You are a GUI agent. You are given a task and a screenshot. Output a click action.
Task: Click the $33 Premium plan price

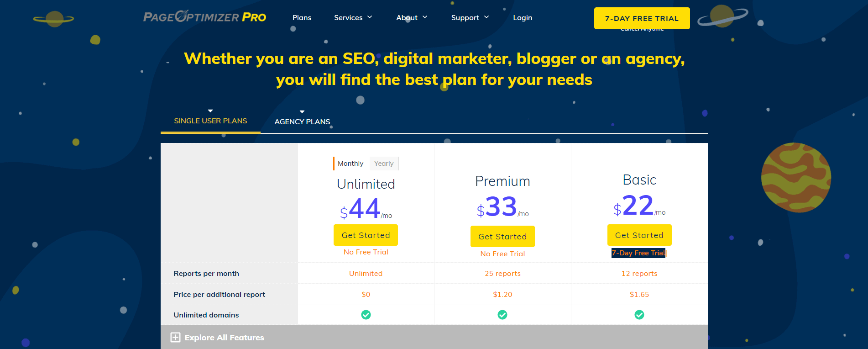(502, 207)
